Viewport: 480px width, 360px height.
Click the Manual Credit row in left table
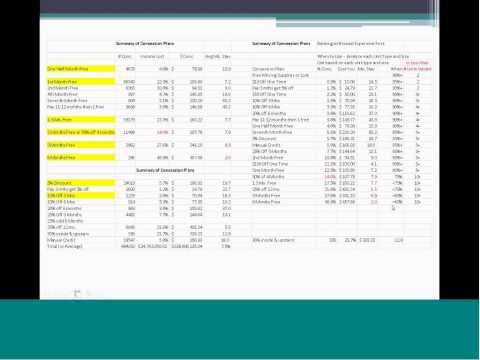coord(61,240)
